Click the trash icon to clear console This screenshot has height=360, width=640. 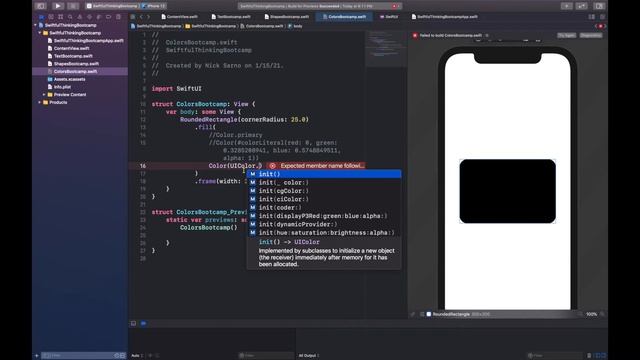point(589,356)
